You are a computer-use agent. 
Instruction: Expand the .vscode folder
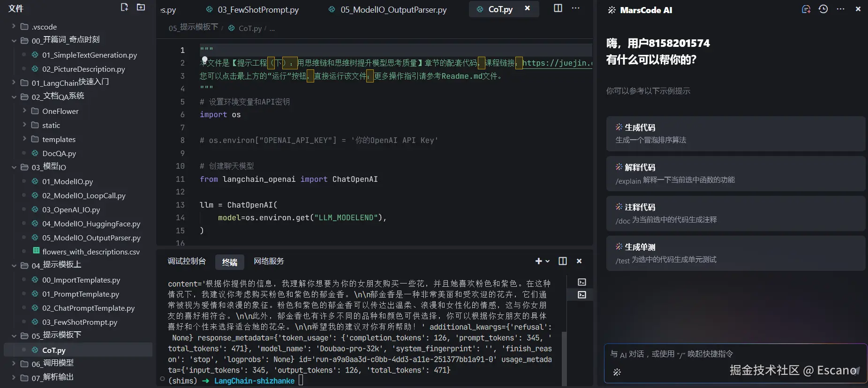pyautogui.click(x=14, y=27)
